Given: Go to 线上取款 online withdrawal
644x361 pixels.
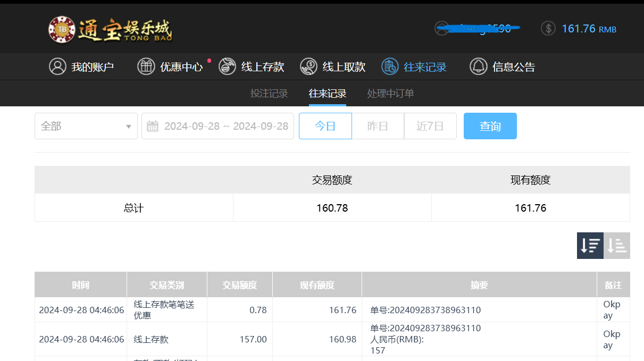Looking at the screenshot, I should click(x=333, y=66).
